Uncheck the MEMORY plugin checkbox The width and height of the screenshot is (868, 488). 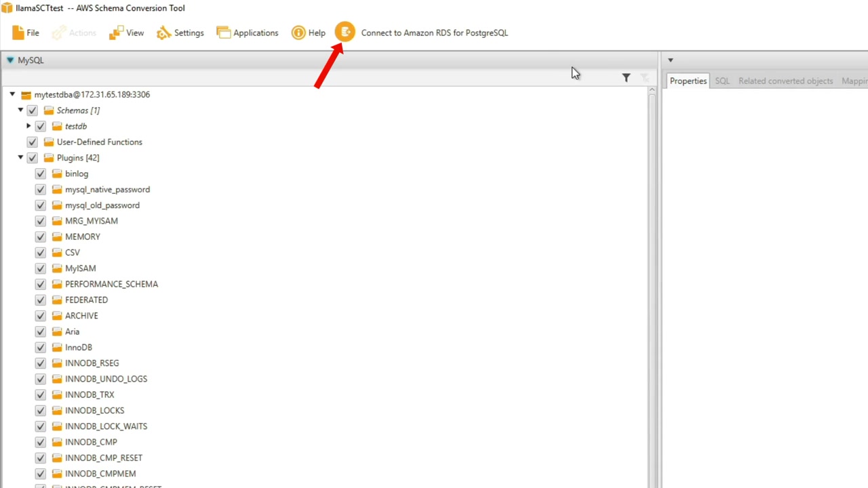41,237
